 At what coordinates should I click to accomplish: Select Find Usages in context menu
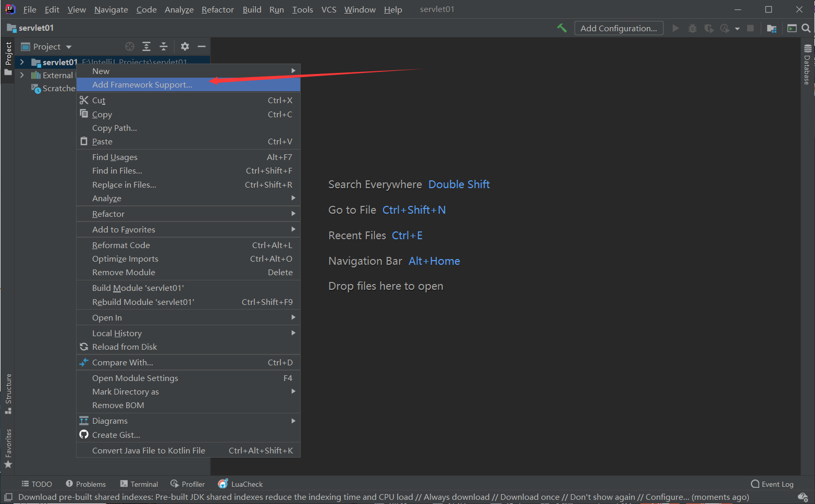[188, 157]
